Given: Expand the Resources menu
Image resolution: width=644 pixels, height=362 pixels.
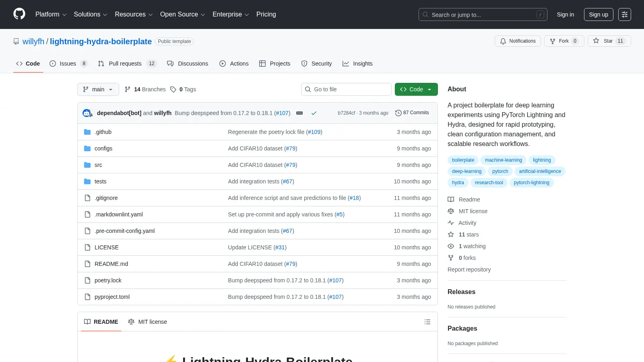Looking at the screenshot, I should pos(134,14).
